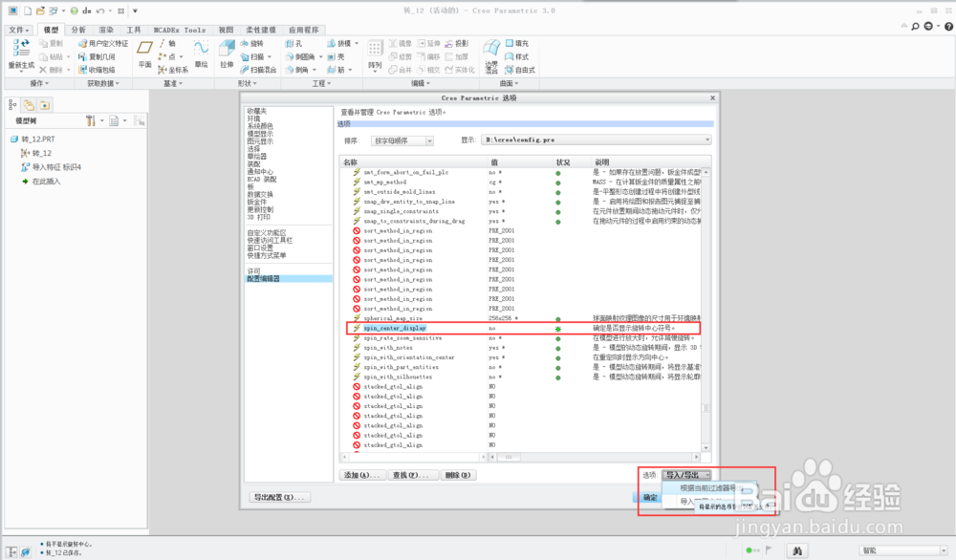
Task: Click the help question mark icon
Action: 948,27
